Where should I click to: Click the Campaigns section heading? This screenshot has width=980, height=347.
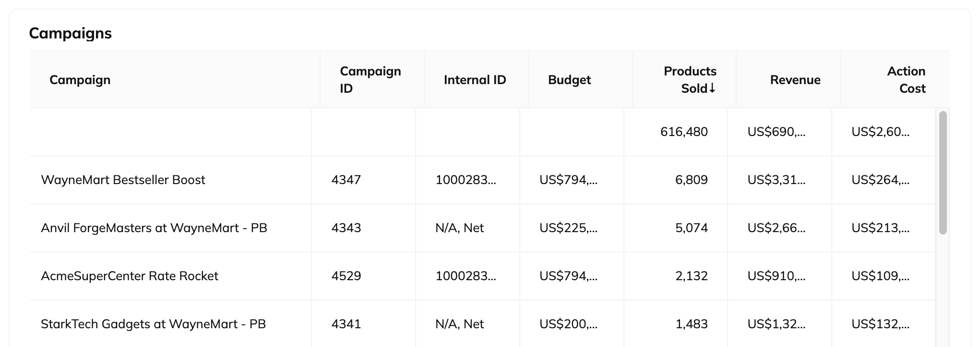70,33
